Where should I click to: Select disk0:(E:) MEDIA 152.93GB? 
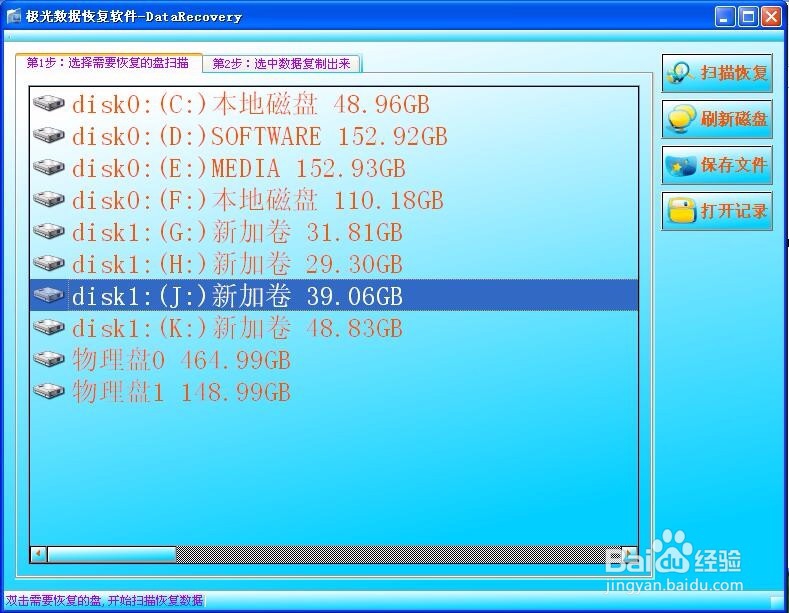click(334, 168)
